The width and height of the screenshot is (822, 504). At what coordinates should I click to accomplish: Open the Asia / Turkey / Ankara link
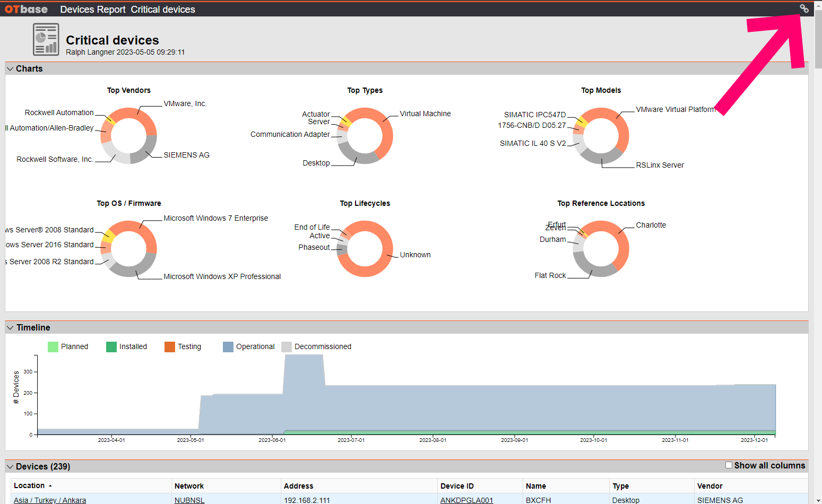50,500
